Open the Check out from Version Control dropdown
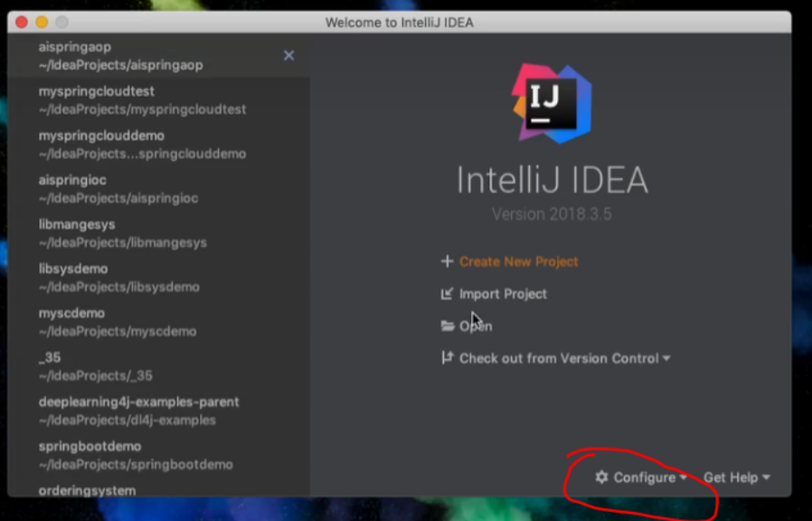The height and width of the screenshot is (521, 812). click(x=564, y=358)
